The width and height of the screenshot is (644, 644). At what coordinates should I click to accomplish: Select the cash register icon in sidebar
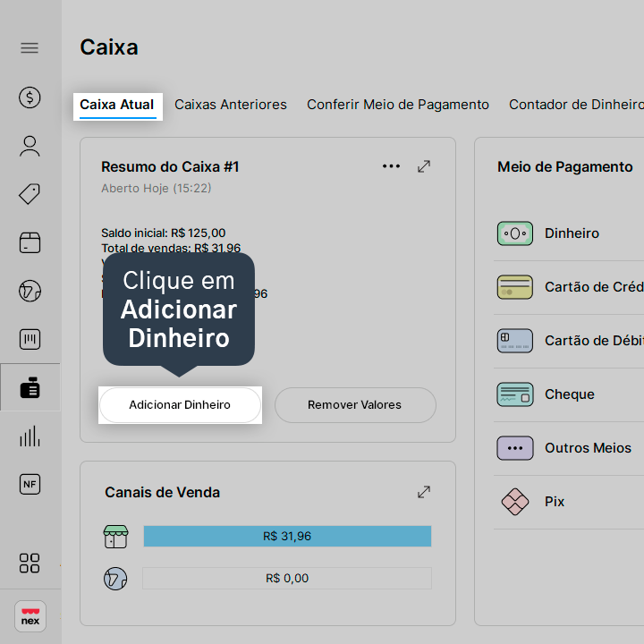[x=30, y=387]
